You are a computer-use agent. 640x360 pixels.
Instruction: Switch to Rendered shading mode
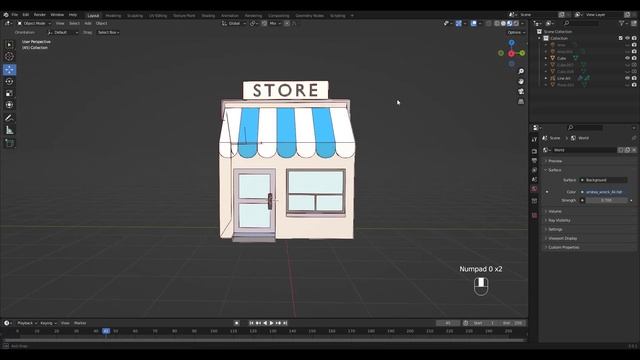click(x=516, y=23)
